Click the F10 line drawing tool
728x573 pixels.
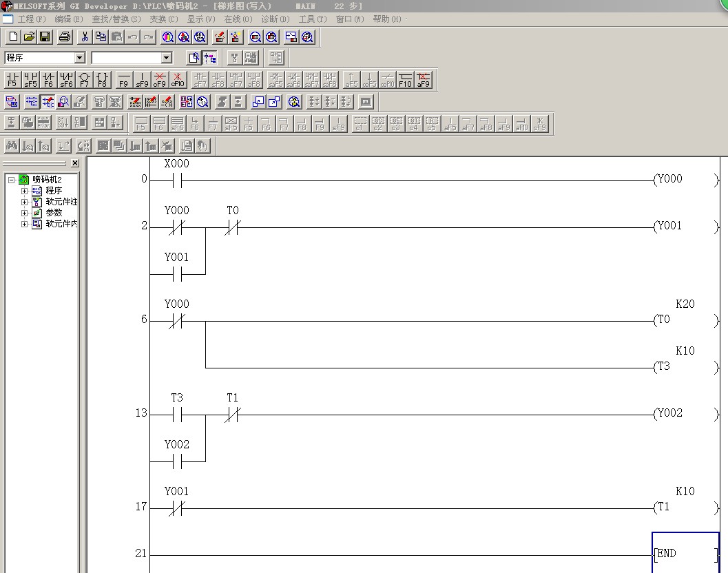[405, 80]
